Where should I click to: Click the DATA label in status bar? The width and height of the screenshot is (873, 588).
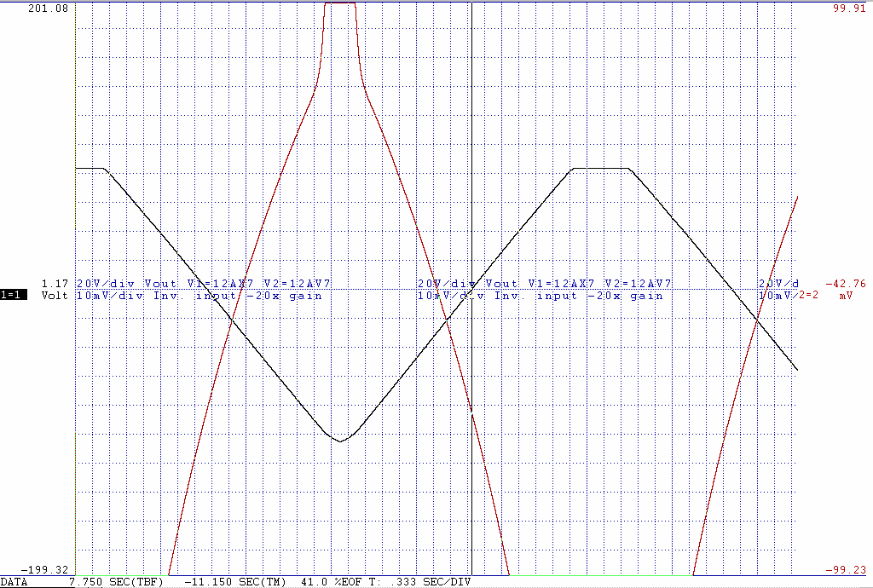click(14, 582)
